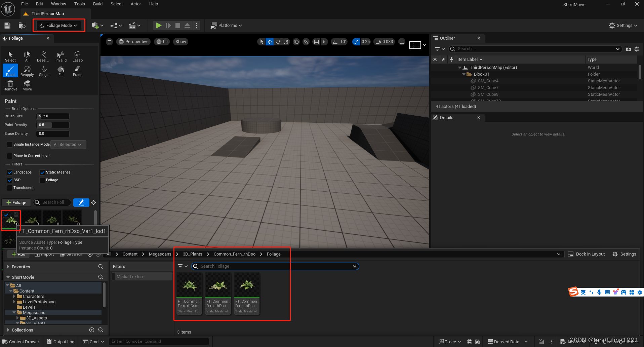Viewport: 644px width, 347px height.
Task: Expand the Collections section
Action: [x=8, y=330]
